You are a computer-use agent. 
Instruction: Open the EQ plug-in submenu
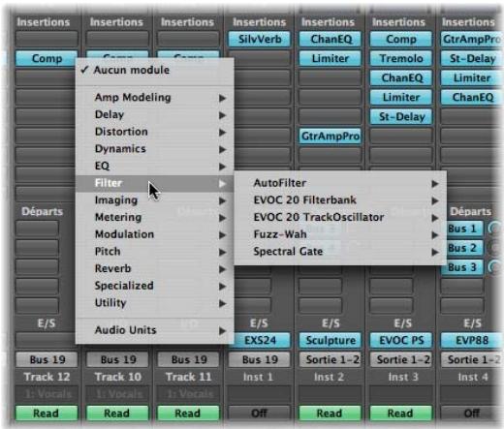(154, 166)
